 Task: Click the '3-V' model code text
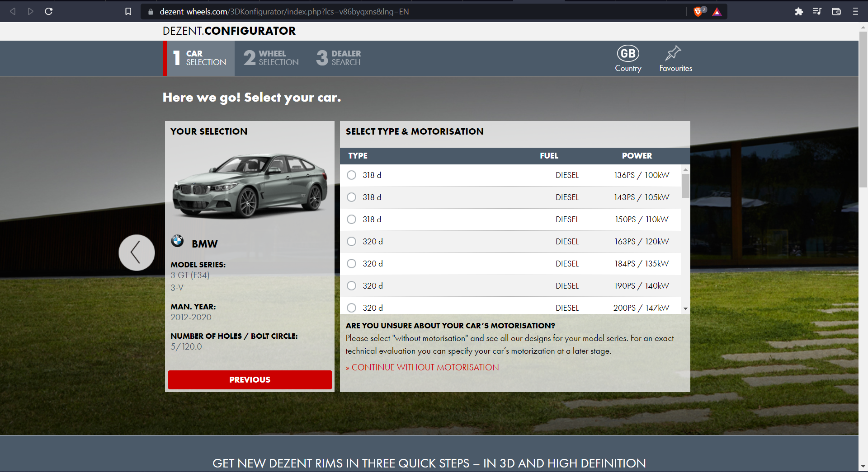coord(177,288)
